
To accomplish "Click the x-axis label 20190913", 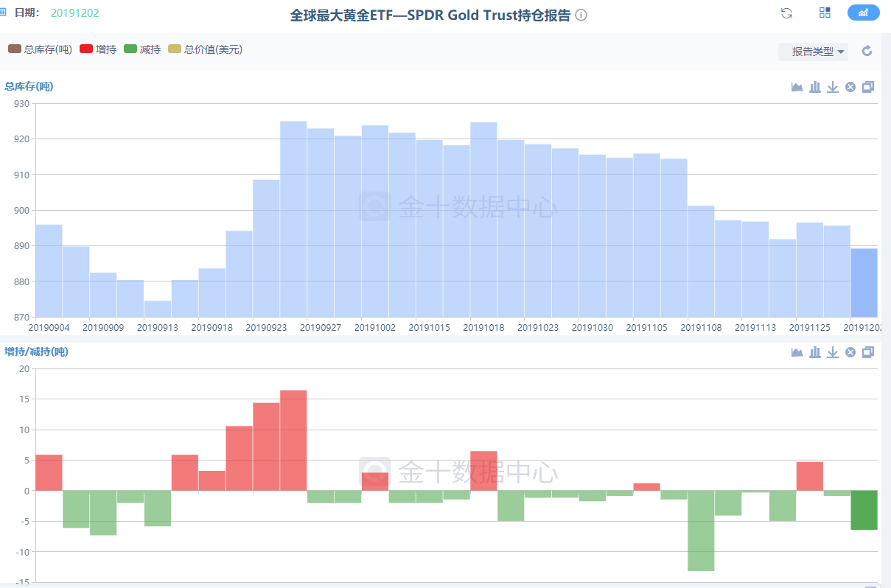I will 158,327.
